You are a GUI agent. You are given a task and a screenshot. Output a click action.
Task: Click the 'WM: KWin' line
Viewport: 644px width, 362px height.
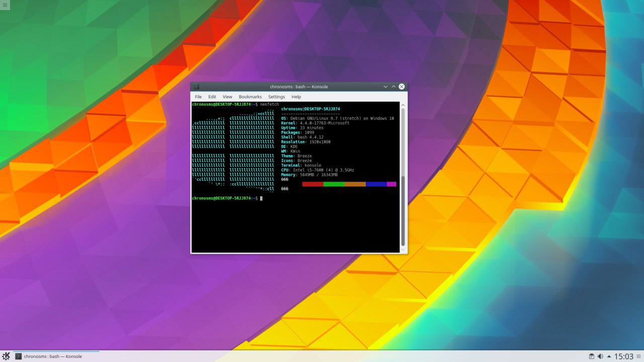(x=291, y=151)
